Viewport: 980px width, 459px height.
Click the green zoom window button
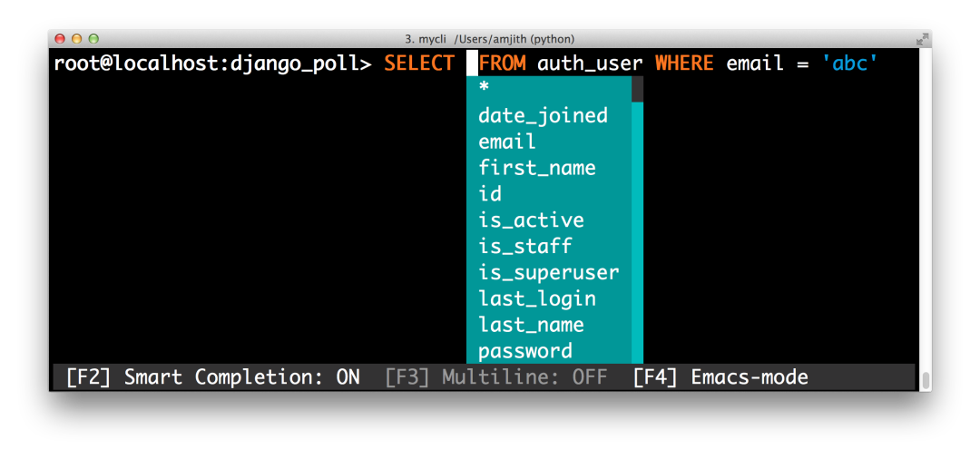(93, 39)
